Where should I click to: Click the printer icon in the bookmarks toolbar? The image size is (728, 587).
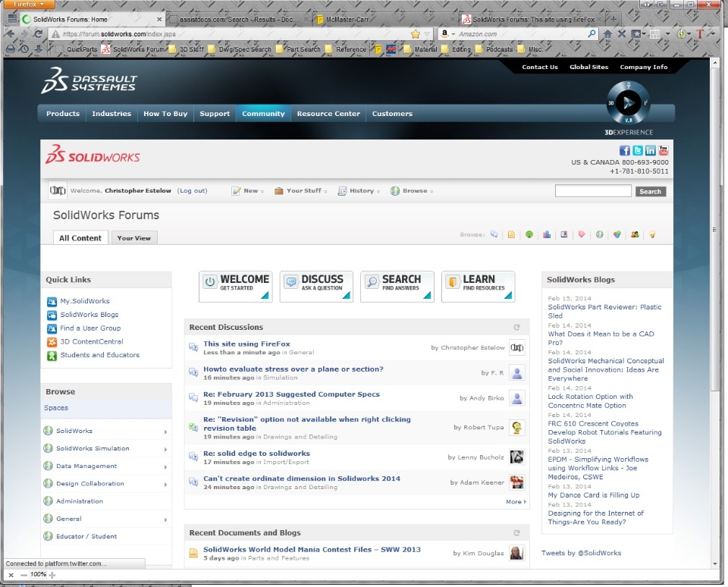click(x=10, y=49)
